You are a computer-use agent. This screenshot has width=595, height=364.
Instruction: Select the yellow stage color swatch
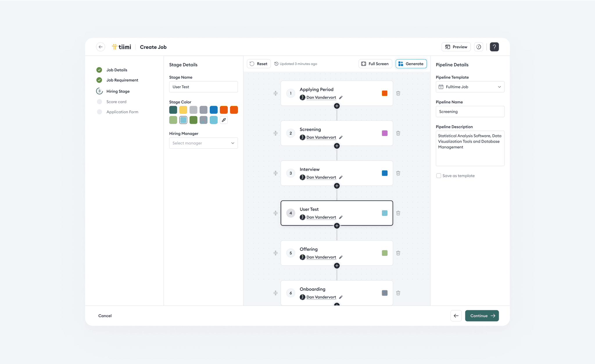(183, 110)
